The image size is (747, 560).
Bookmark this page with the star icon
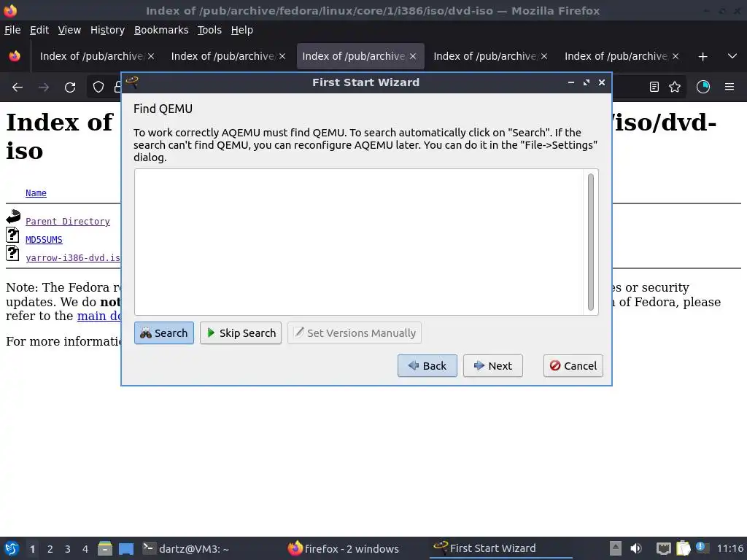pos(675,87)
